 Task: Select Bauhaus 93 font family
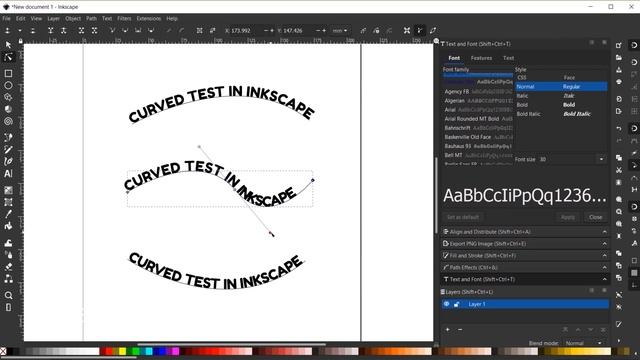[x=478, y=146]
